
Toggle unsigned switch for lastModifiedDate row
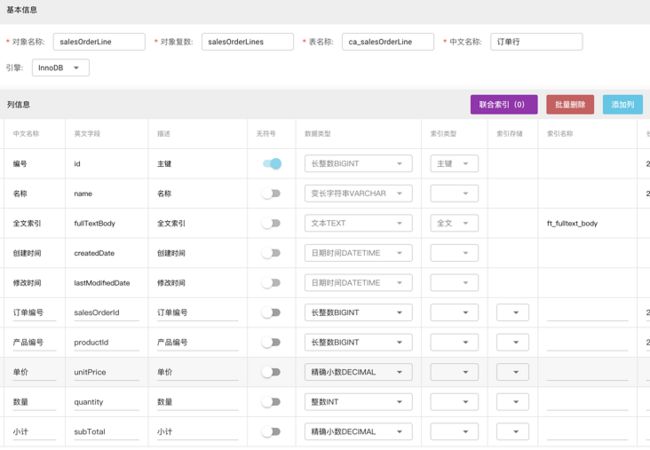click(x=272, y=283)
